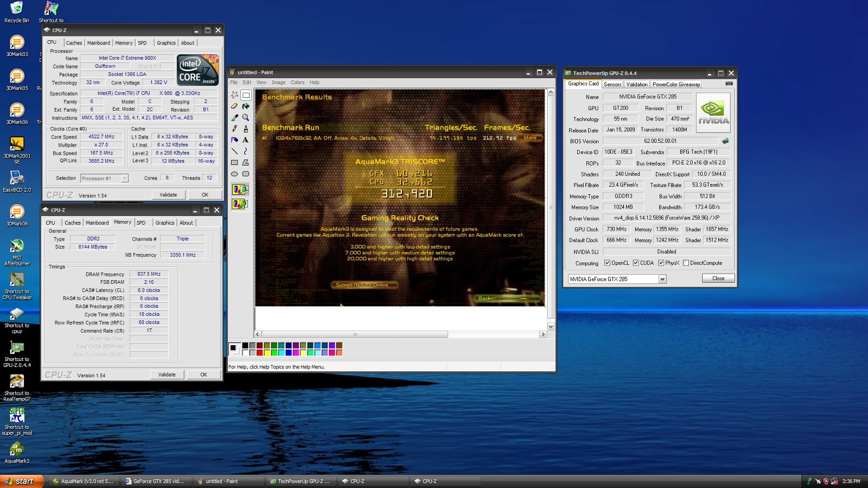Screen dimensions: 868x488
Task: Click the DRAM Frequency value 837.5 MHz
Action: 149,274
